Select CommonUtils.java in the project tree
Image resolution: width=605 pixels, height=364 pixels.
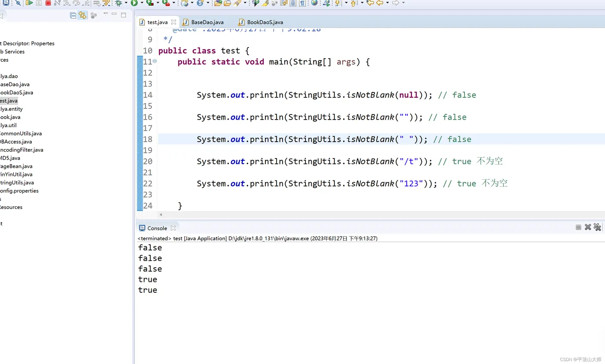click(21, 133)
